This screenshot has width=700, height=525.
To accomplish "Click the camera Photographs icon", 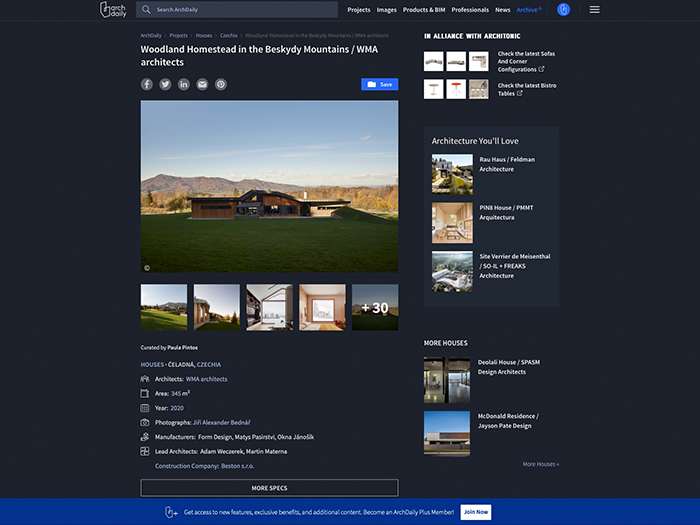I will point(145,422).
